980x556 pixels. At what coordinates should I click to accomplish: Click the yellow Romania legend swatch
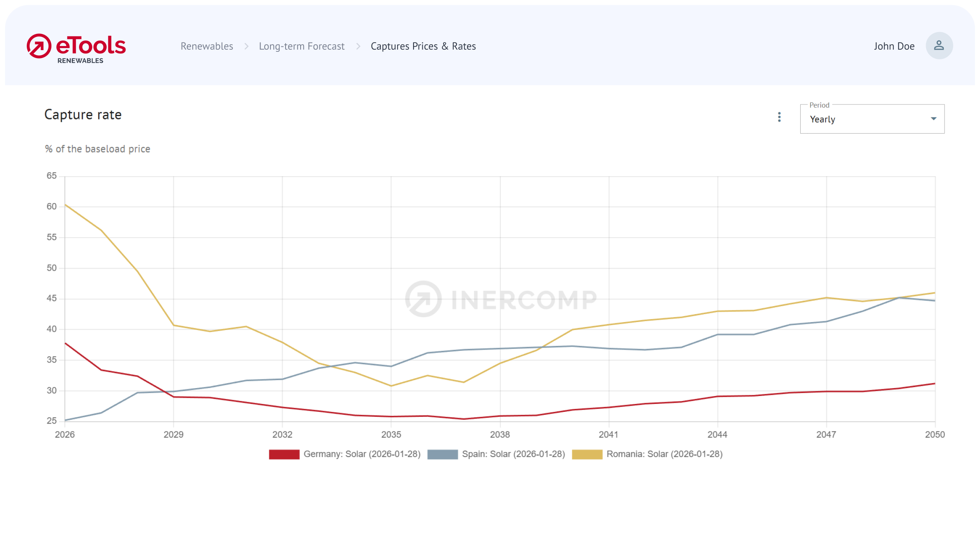(587, 454)
